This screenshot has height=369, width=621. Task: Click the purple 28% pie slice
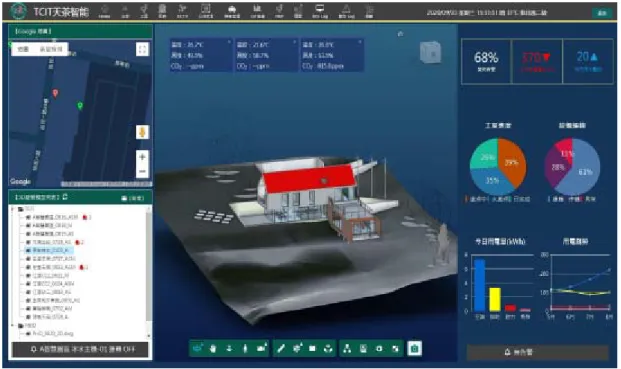tap(557, 167)
